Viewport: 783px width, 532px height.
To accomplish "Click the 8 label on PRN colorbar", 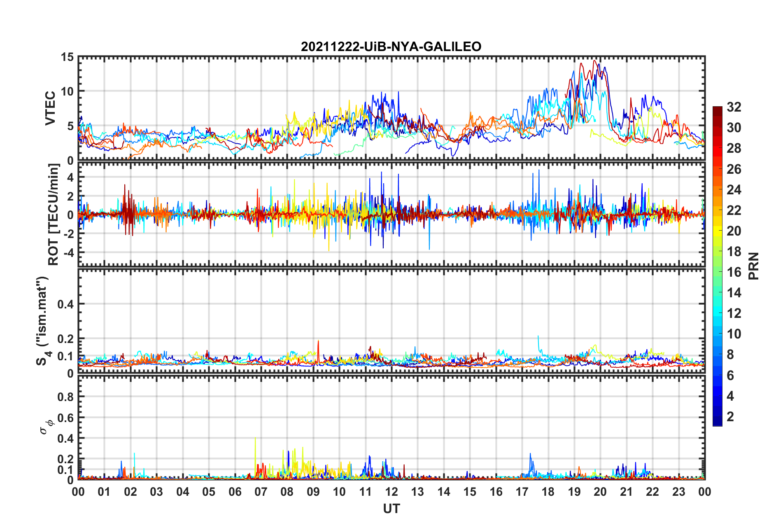I will 730,355.
